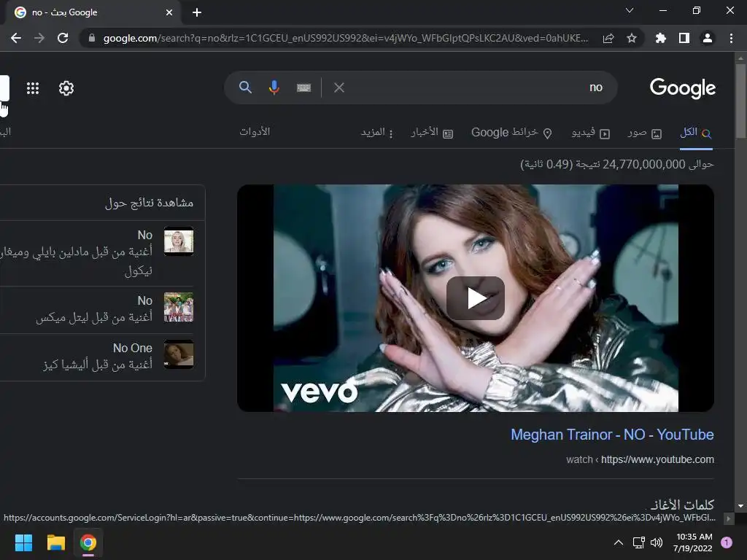Open Google quick settings gear
The height and width of the screenshot is (560, 747).
(x=66, y=88)
